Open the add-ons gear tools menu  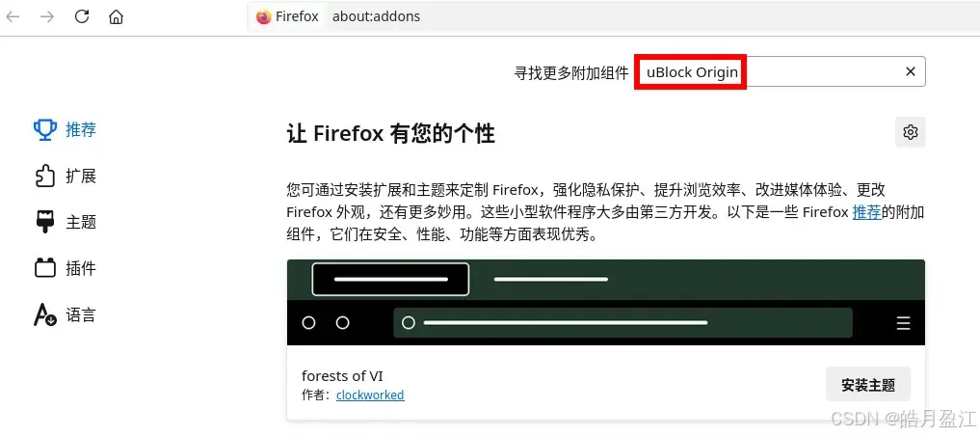910,132
